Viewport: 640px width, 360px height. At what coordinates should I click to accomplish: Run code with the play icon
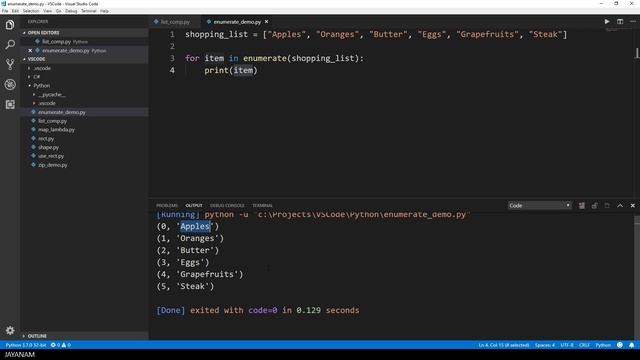(607, 22)
